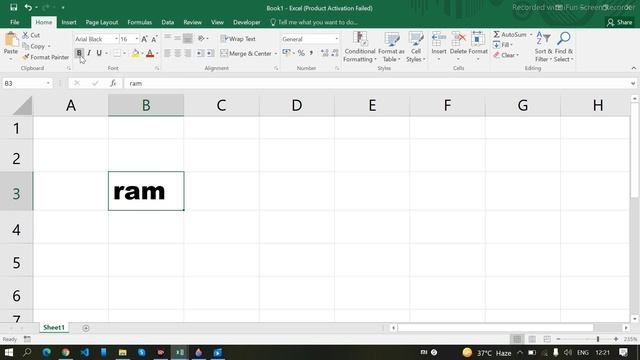Image resolution: width=640 pixels, height=360 pixels.
Task: Click Increase Decimal icon
Action: pyautogui.click(x=324, y=53)
